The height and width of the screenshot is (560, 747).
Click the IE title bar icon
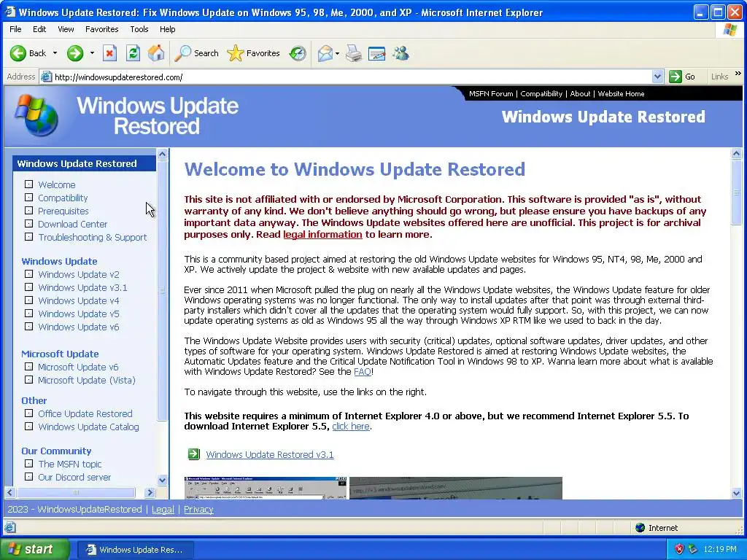click(9, 12)
